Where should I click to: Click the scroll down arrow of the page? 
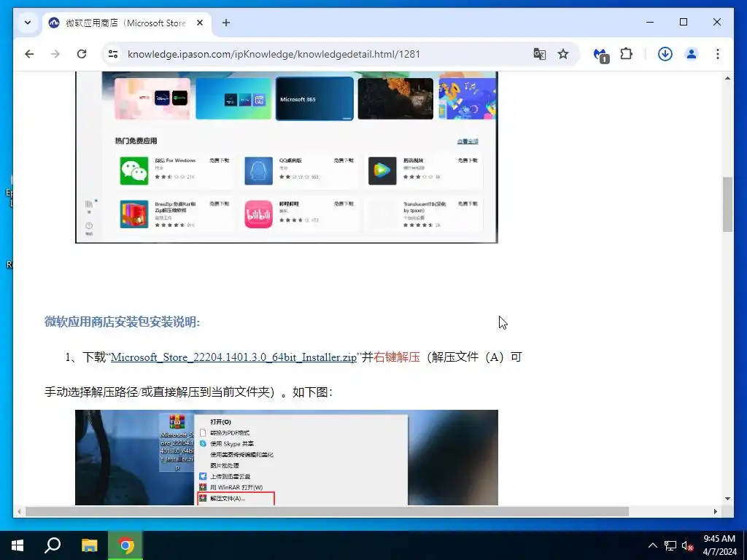pos(727,499)
